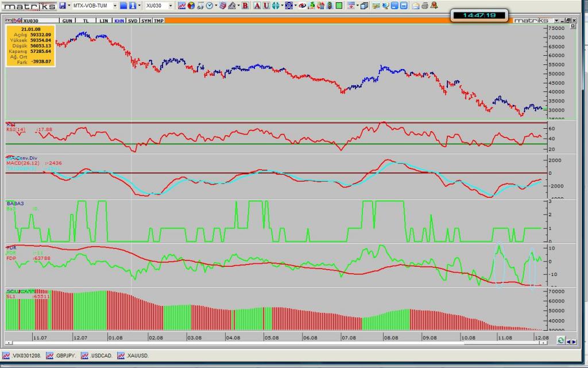Click the underlined U toolbar icon

click(x=266, y=6)
